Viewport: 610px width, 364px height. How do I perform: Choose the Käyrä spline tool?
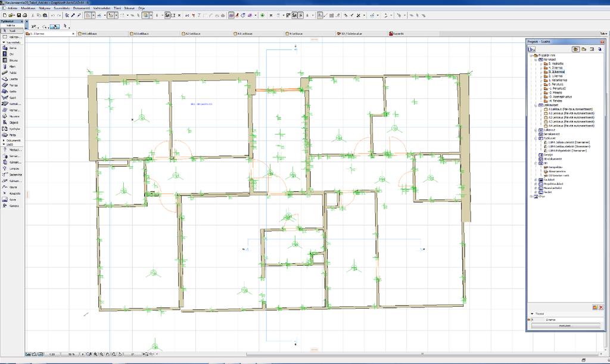click(12, 187)
